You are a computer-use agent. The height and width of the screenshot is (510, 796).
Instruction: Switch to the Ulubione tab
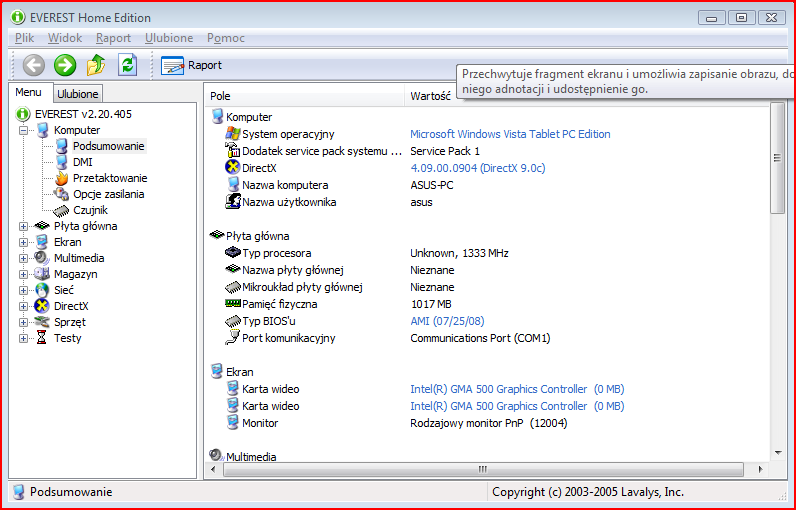[78, 94]
